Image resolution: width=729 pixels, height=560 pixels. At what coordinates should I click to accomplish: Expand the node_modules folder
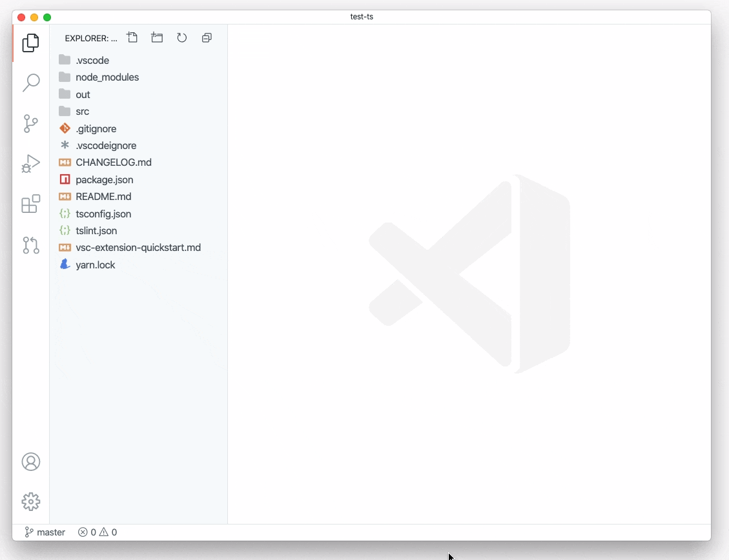tap(107, 77)
